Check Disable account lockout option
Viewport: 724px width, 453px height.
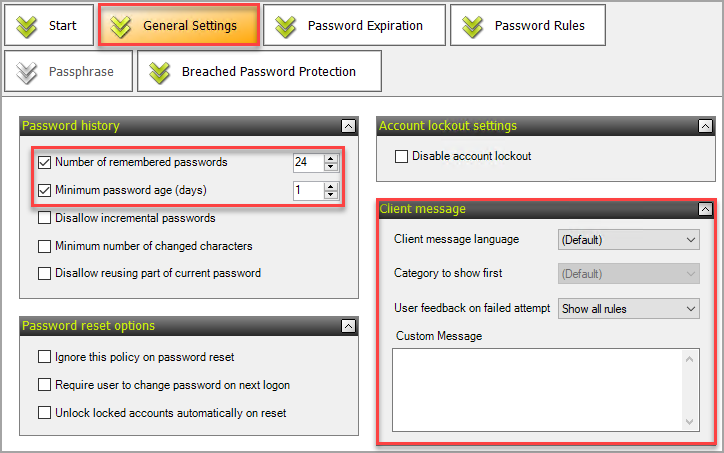[x=401, y=157]
